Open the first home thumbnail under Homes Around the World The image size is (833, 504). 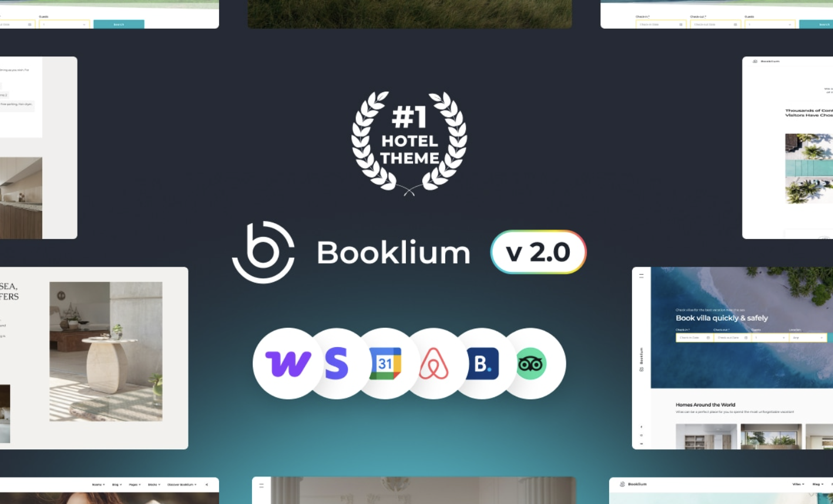point(706,436)
